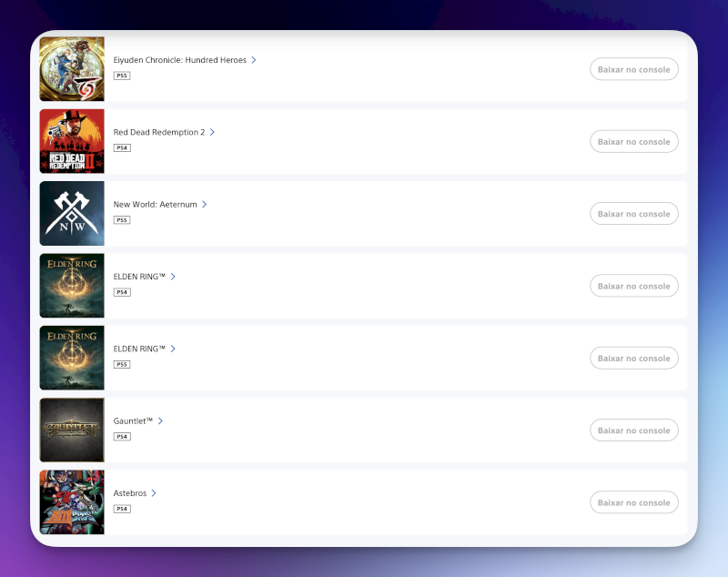This screenshot has width=728, height=577.
Task: Click Baixar no console in the PS5 ELDEN RING row
Action: pos(633,358)
